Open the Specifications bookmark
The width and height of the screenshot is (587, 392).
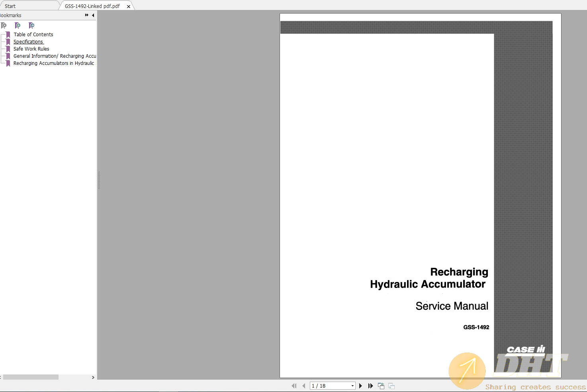point(28,42)
